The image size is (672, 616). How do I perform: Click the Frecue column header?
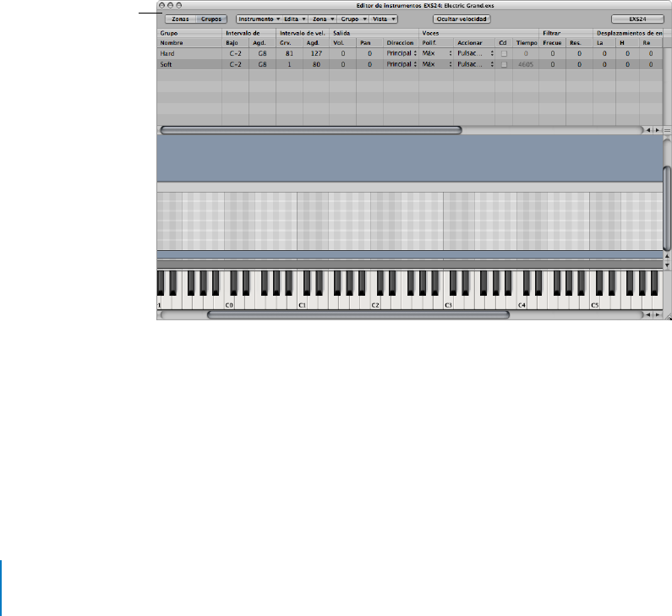(552, 43)
